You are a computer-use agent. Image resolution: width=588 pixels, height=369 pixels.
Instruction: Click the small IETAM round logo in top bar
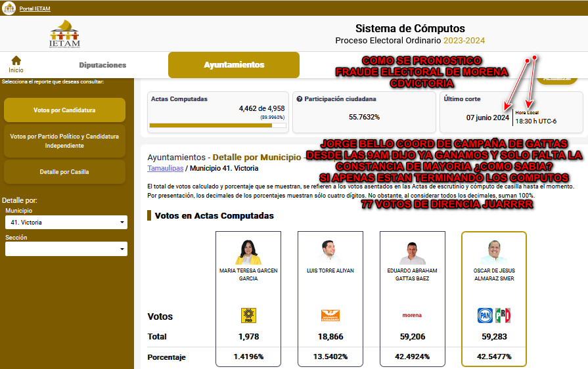click(9, 8)
